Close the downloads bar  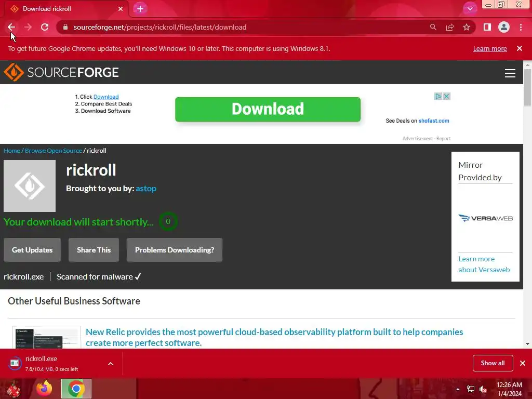click(523, 363)
